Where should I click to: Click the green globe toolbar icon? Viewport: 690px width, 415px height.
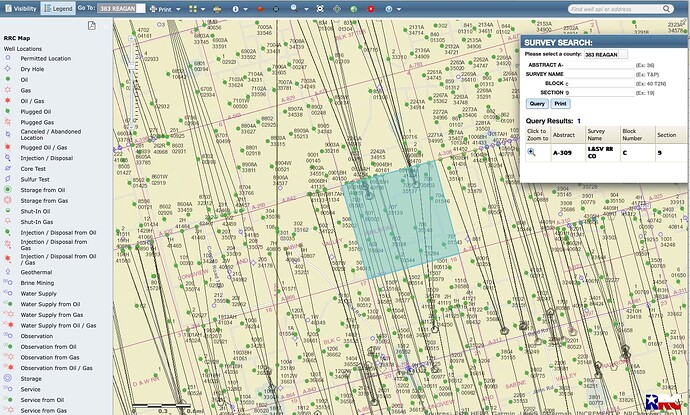coord(354,9)
